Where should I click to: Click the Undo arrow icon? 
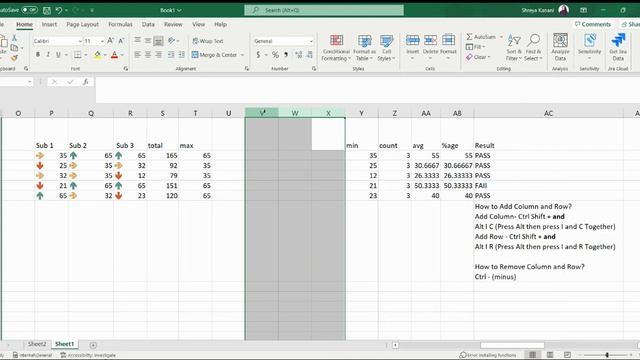point(59,10)
